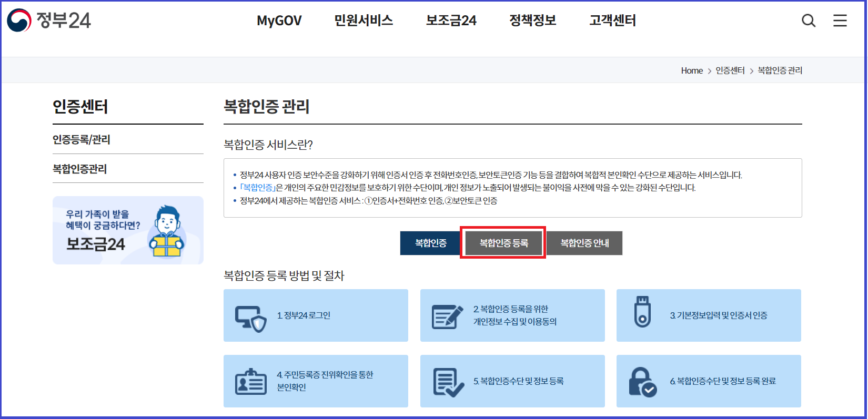This screenshot has width=868, height=419.
Task: Open the hamburger menu icon
Action: [840, 21]
